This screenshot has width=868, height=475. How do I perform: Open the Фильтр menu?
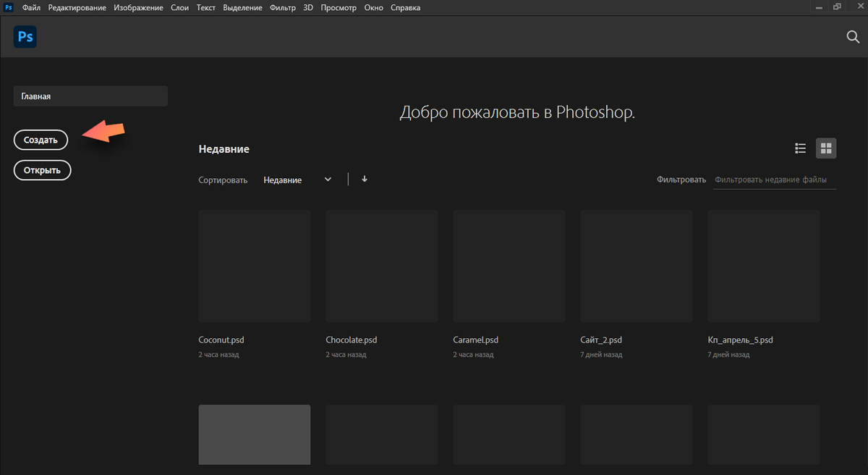[284, 7]
